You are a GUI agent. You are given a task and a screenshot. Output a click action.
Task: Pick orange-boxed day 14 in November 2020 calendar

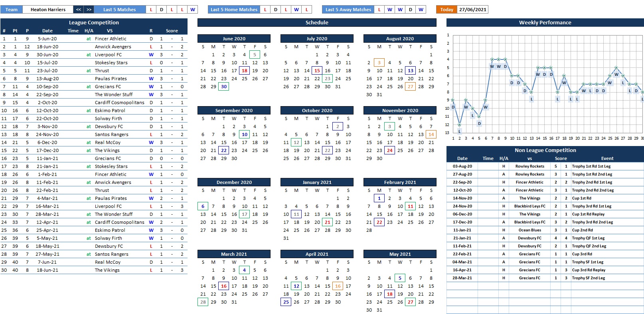431,134
